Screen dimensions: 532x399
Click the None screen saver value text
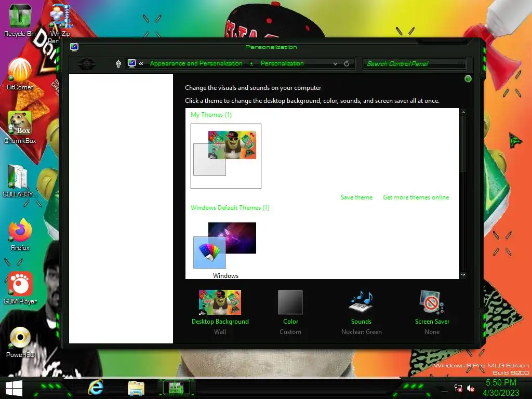pos(432,332)
